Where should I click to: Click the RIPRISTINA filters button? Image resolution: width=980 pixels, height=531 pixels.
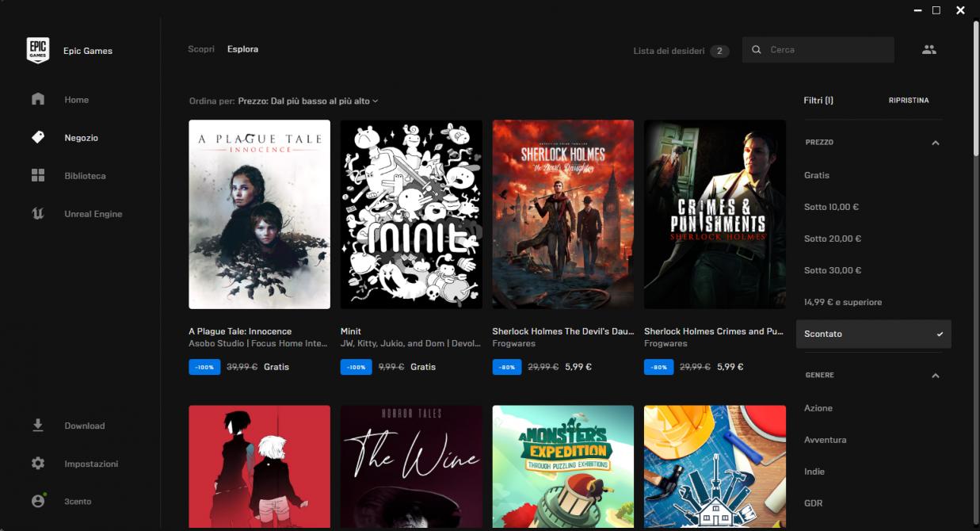(908, 101)
